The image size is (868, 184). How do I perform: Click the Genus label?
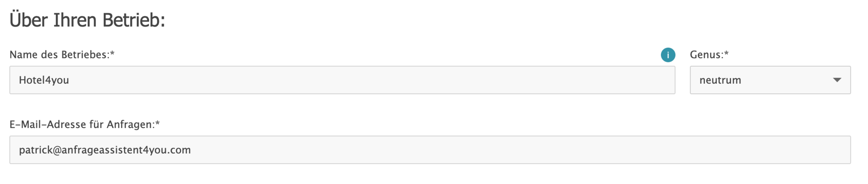click(x=706, y=55)
